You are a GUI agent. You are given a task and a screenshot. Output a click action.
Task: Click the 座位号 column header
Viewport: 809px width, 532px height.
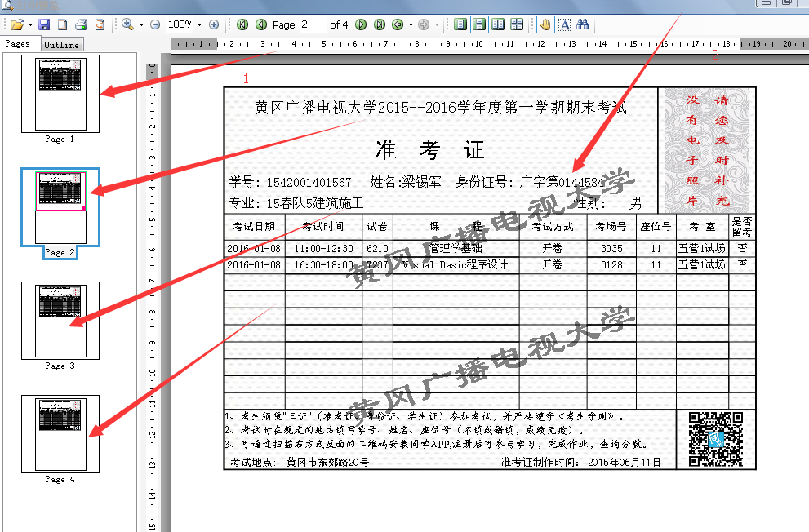click(x=656, y=226)
